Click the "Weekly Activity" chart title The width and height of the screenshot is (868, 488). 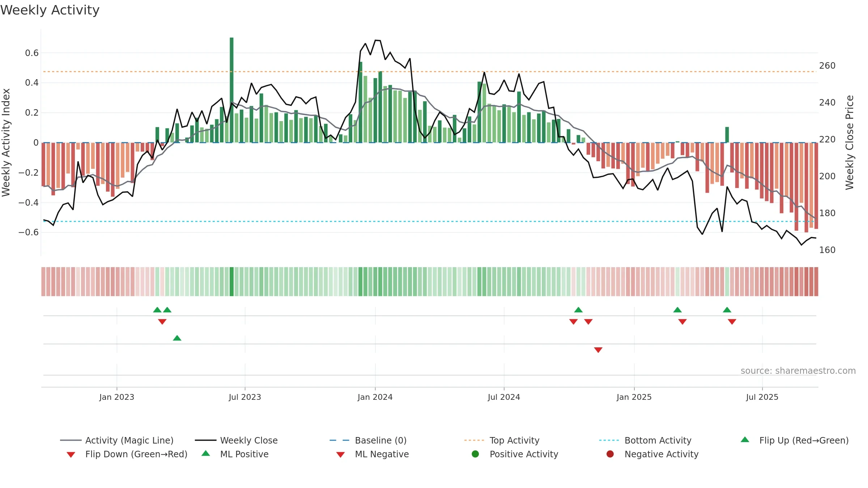click(x=50, y=10)
